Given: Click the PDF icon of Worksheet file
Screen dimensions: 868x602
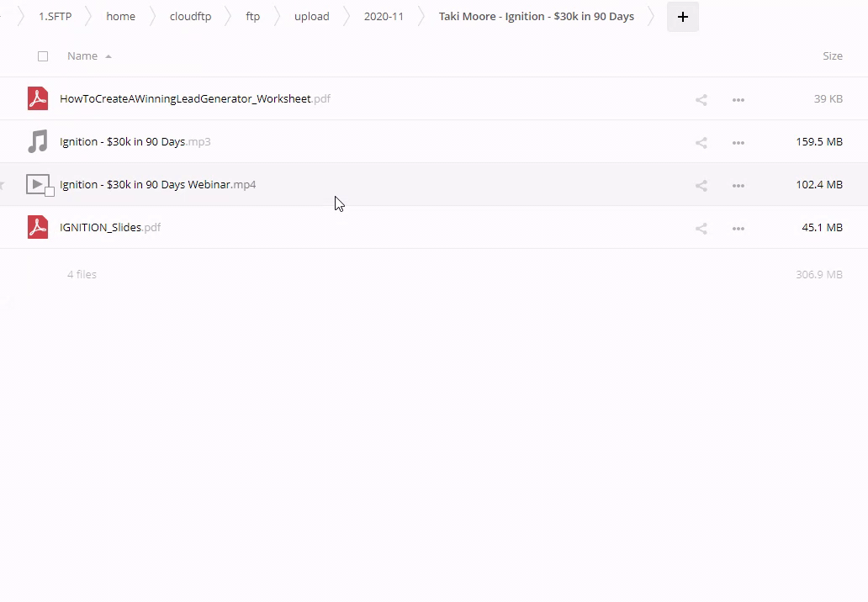Looking at the screenshot, I should 38,98.
